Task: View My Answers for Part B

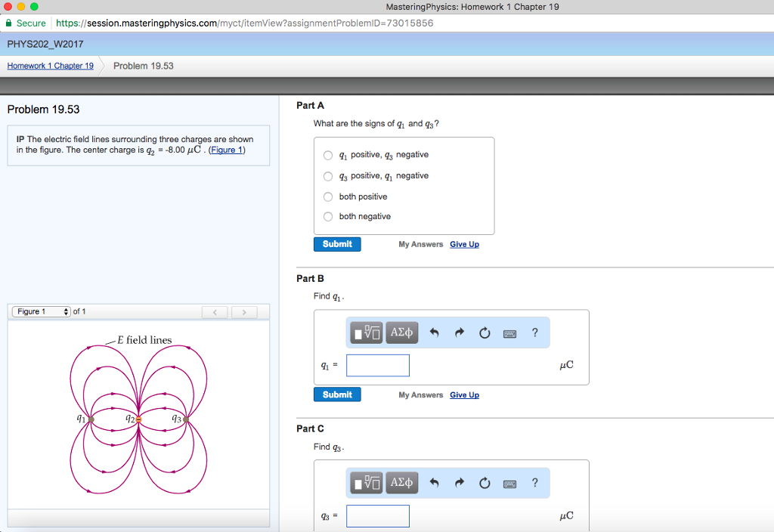Action: [x=421, y=394]
